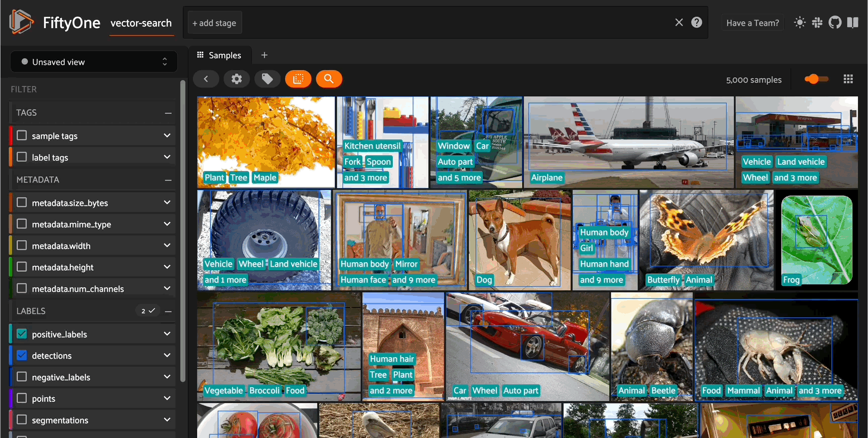Screen dimensions: 868x438
Task: Click the 5,000 samples count text
Action: coord(754,80)
